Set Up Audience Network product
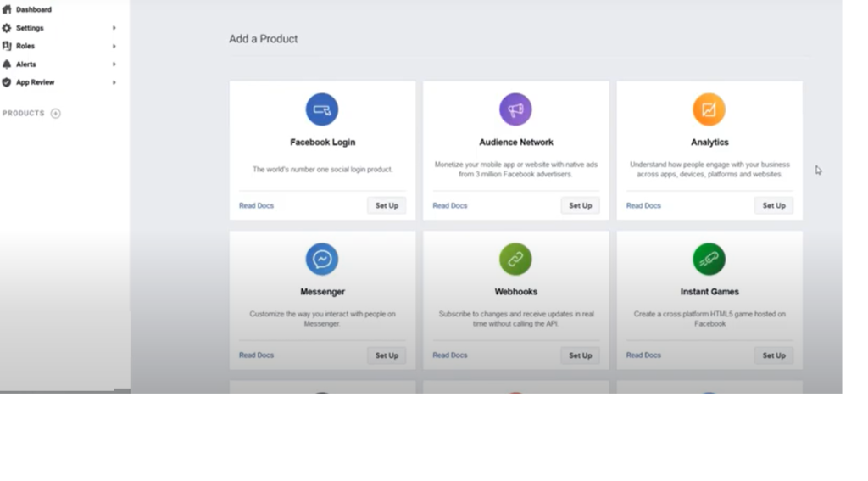 (580, 205)
